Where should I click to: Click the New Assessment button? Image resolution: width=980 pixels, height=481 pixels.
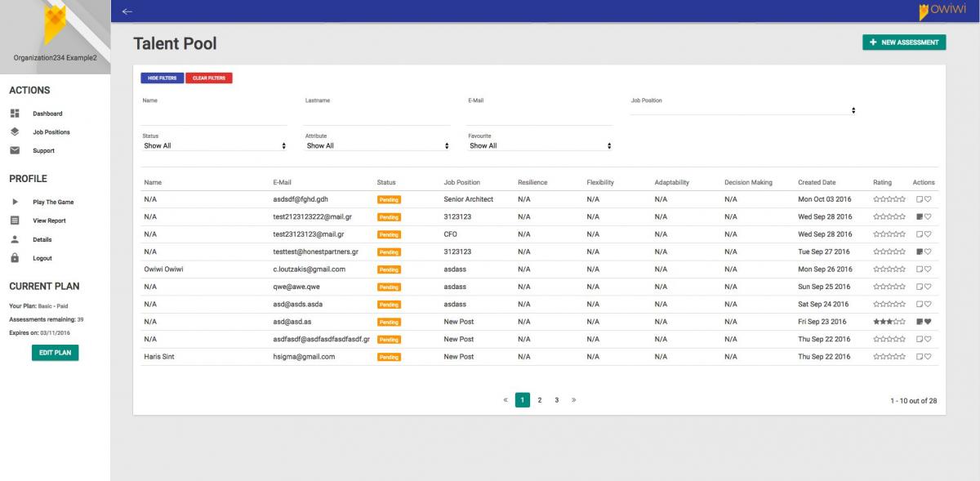pos(903,42)
